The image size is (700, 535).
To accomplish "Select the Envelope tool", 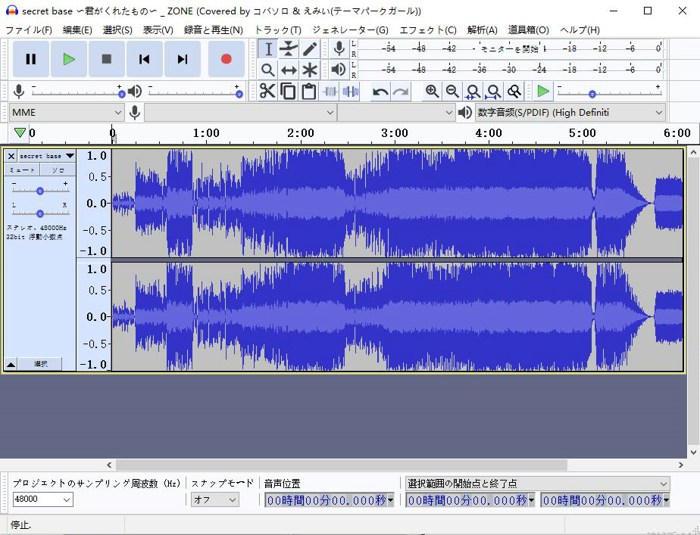I will point(288,49).
